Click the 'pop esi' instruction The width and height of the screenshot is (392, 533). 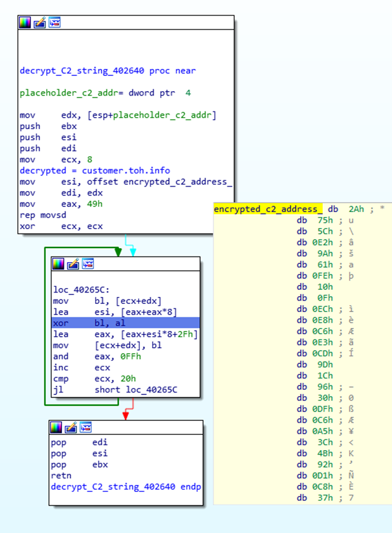tap(79, 453)
